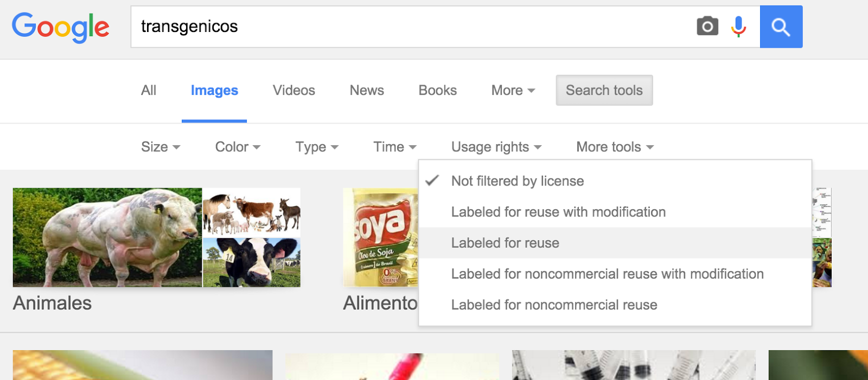
Task: Click the microphone voice search icon
Action: pos(738,26)
